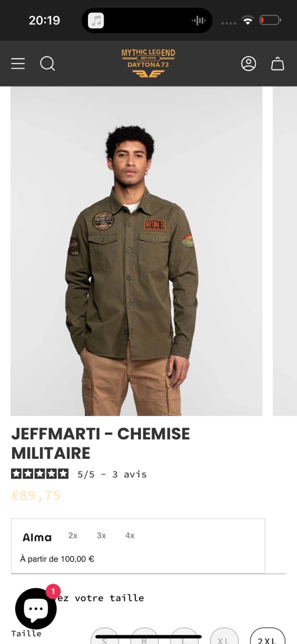
Task: Select Alma 4x installment option
Action: pos(130,536)
